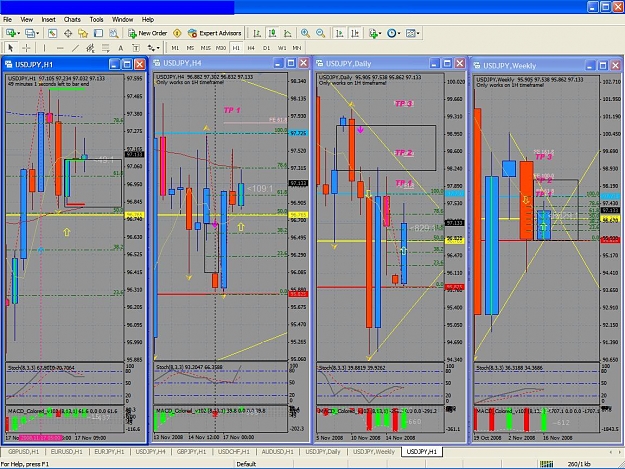Select the Crosshair tool

(x=26, y=48)
